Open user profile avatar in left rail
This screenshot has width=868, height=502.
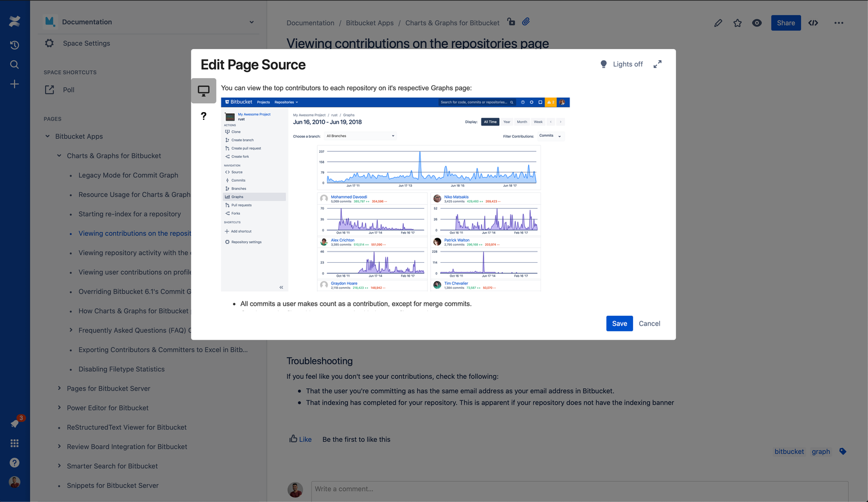point(15,482)
